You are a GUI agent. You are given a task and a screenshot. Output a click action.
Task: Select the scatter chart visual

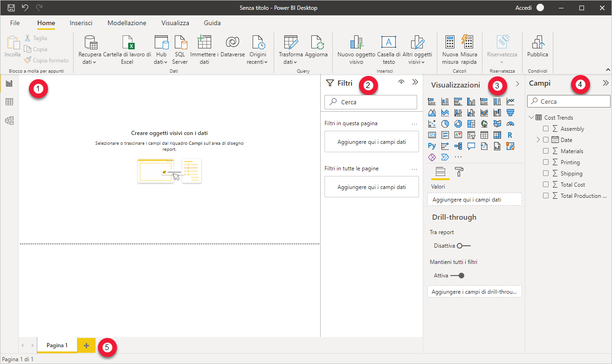432,123
